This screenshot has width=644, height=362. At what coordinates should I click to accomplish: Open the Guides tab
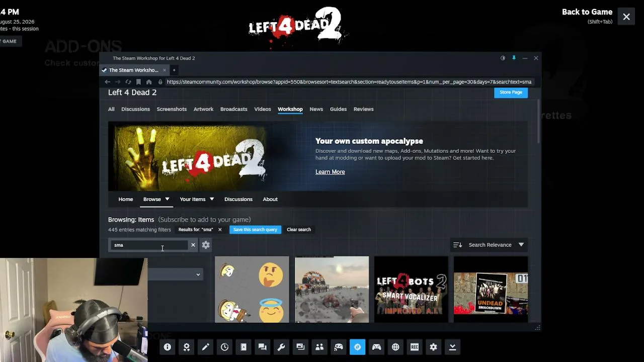tap(338, 109)
